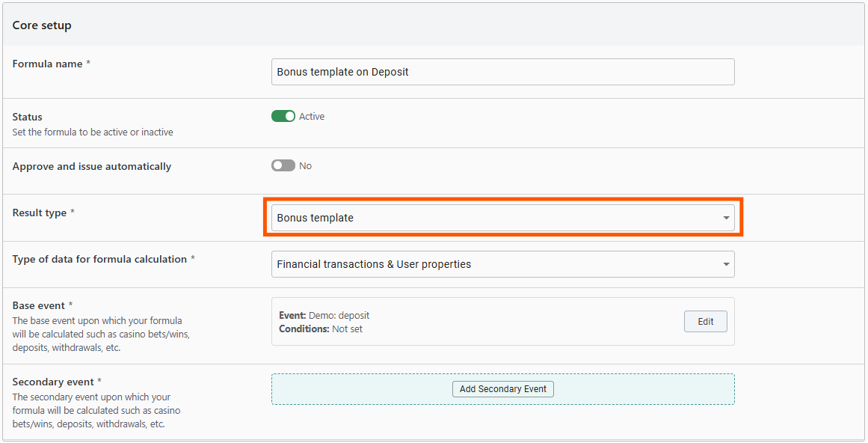The width and height of the screenshot is (868, 443).
Task: Click the Add Secondary Event button
Action: coord(502,389)
